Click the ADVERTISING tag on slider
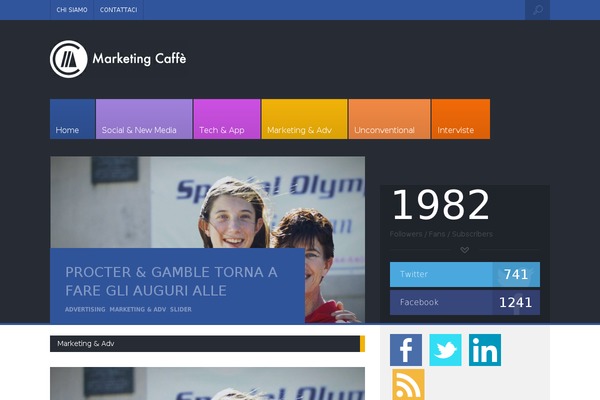 click(85, 309)
